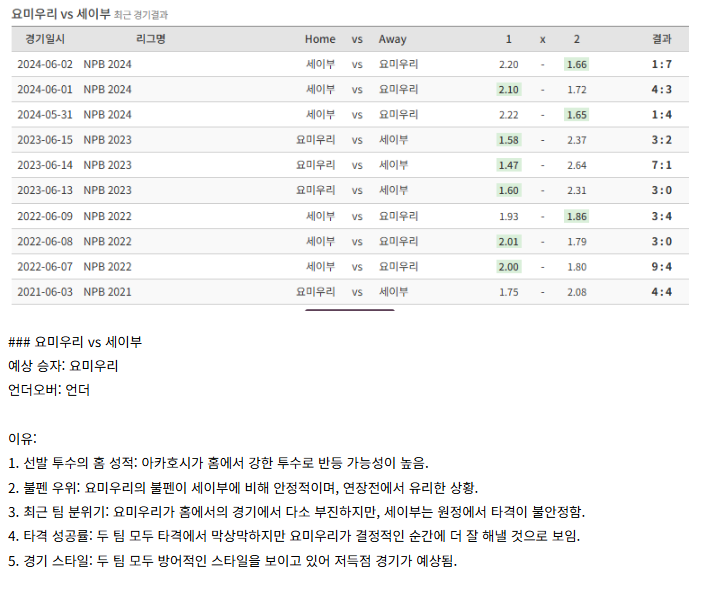Viewport: 702px width, 589px height.
Task: Click reason 2 about 불펜 우위
Action: (x=243, y=487)
